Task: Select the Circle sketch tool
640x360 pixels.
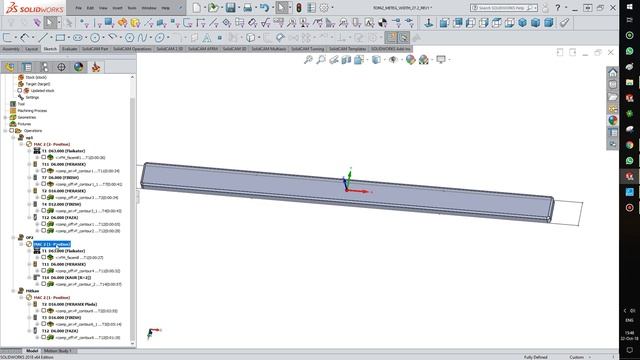Action: [x=95, y=38]
